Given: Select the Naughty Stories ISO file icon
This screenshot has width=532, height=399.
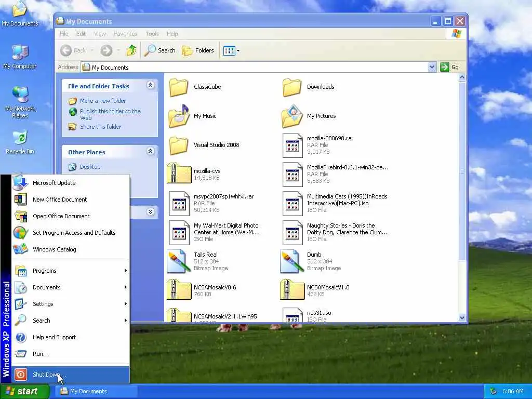Looking at the screenshot, I should (x=292, y=233).
